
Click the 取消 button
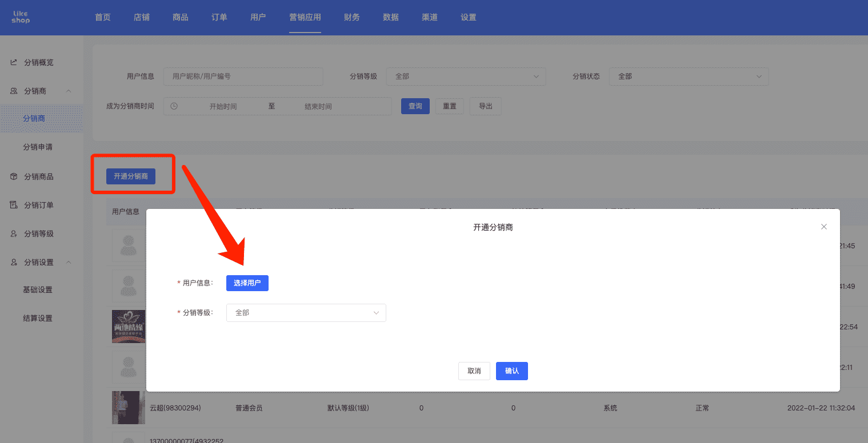pos(474,371)
